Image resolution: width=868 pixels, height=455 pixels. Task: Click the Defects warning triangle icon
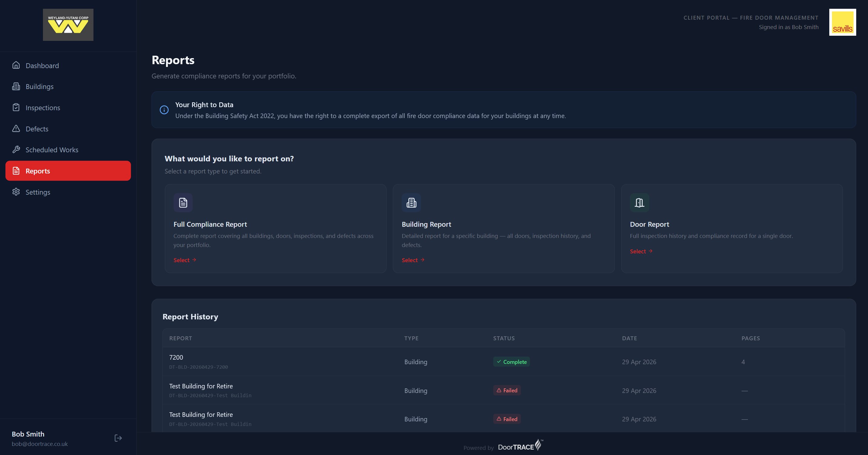tap(16, 128)
